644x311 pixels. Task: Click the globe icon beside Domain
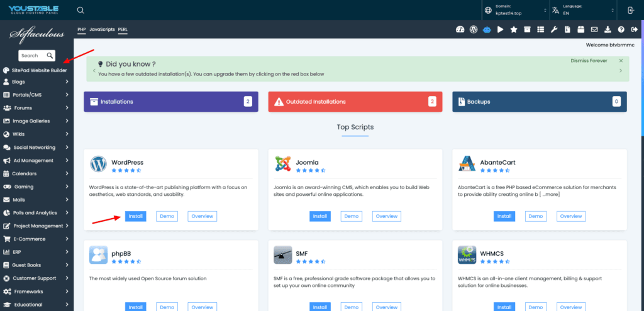(x=488, y=10)
